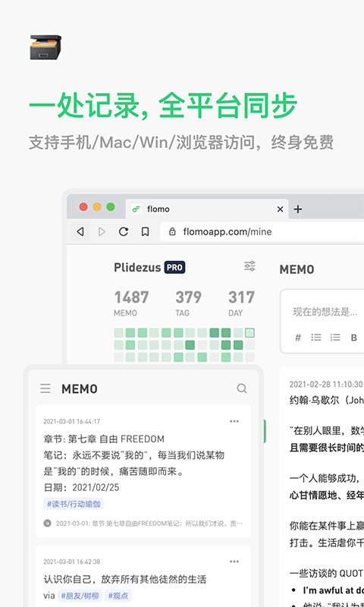Click the browser back arrow

80,231
